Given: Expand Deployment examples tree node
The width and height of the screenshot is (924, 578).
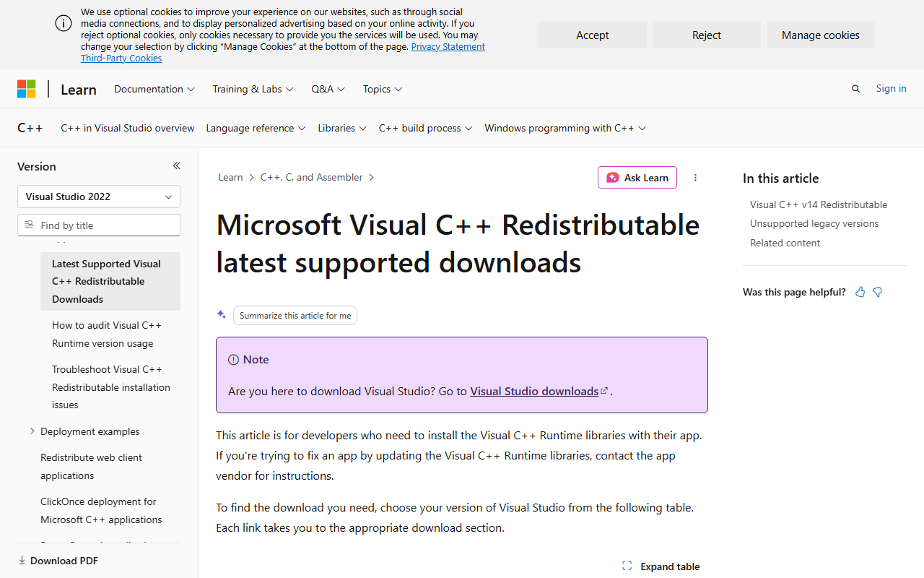Looking at the screenshot, I should tap(32, 431).
